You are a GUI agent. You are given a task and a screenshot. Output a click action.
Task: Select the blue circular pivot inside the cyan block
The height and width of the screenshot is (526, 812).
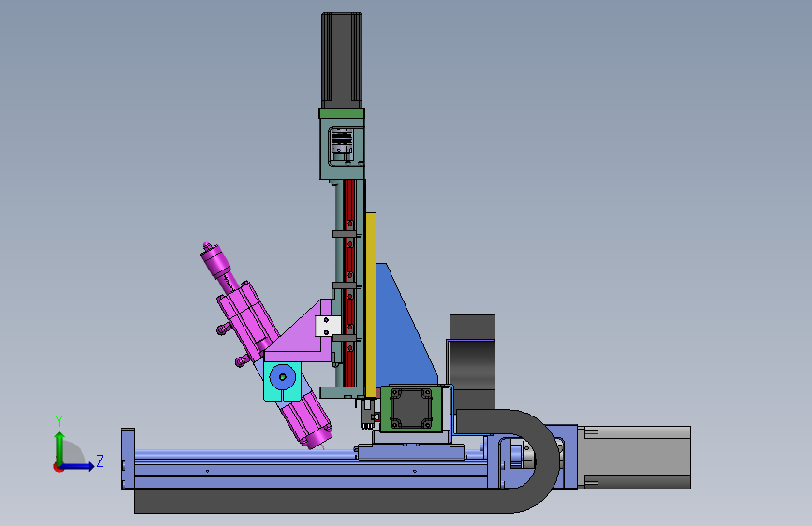(x=282, y=377)
